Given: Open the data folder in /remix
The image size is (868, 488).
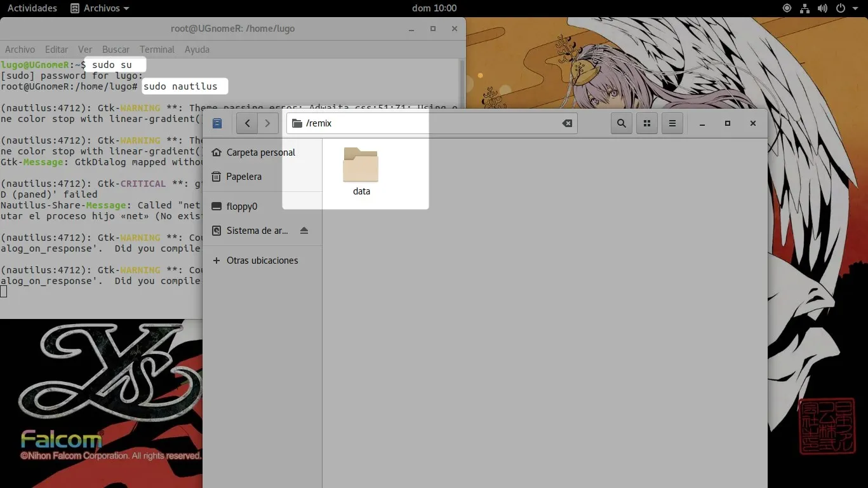Looking at the screenshot, I should tap(361, 169).
